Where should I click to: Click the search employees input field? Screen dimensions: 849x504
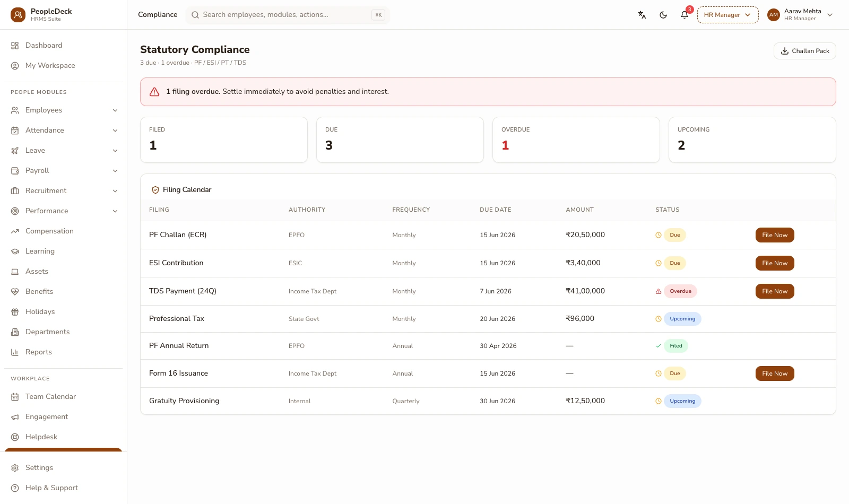[287, 15]
